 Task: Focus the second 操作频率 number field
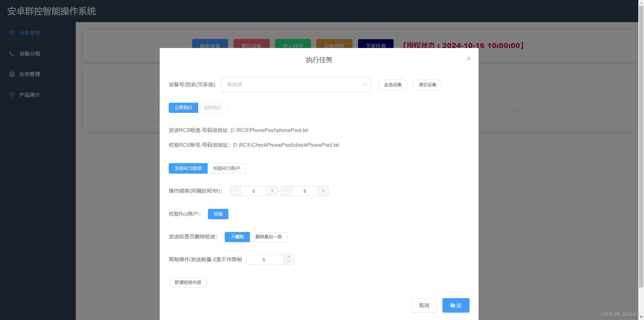305,191
